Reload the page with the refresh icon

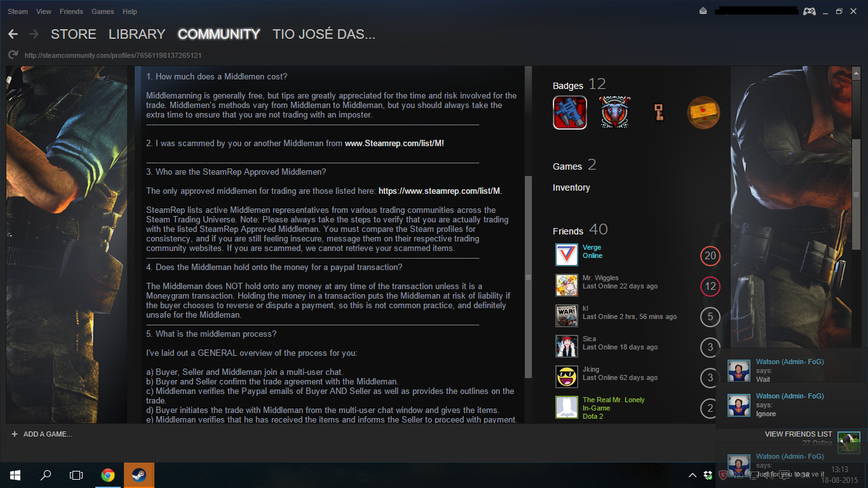click(13, 55)
